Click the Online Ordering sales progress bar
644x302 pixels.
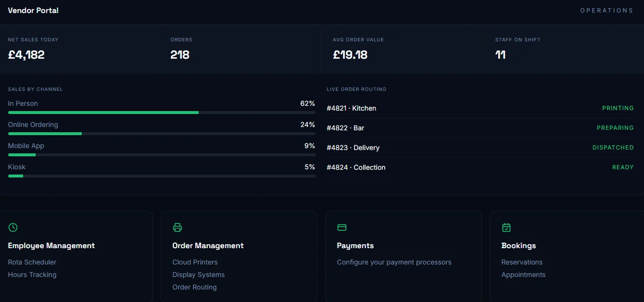point(162,134)
